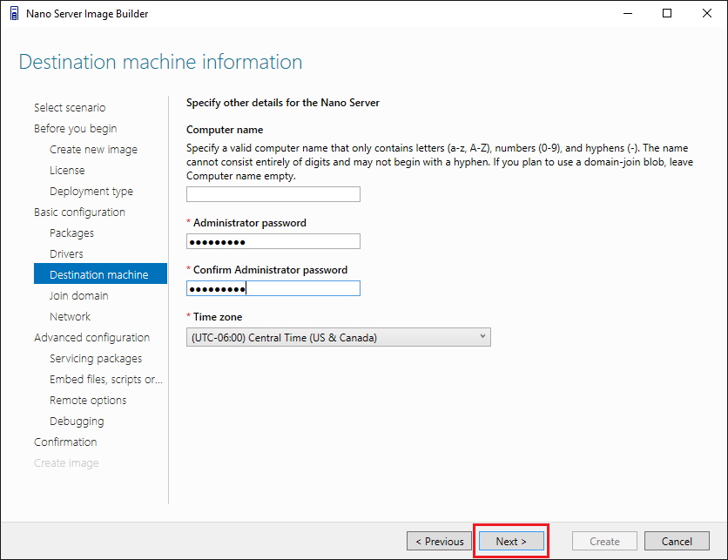Screen dimensions: 728x560
Task: Go to the Drivers step
Action: point(66,253)
